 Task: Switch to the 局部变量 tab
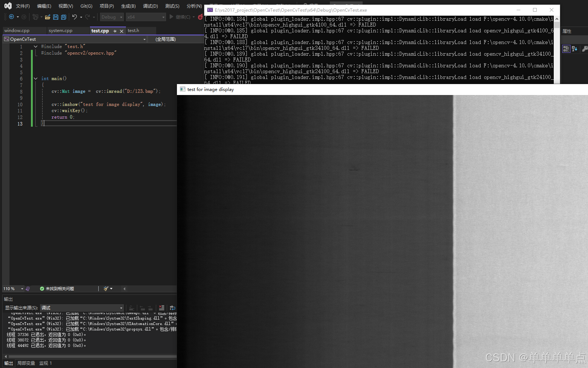click(x=26, y=363)
